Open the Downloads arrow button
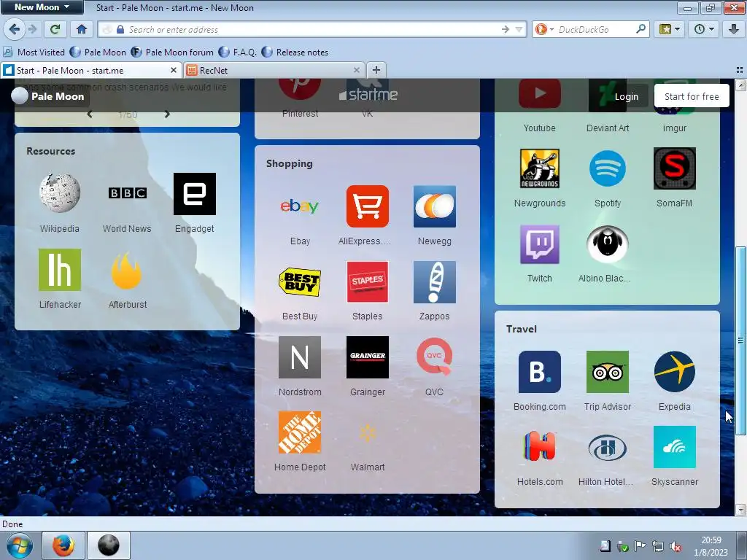Image resolution: width=747 pixels, height=560 pixels. tap(733, 29)
